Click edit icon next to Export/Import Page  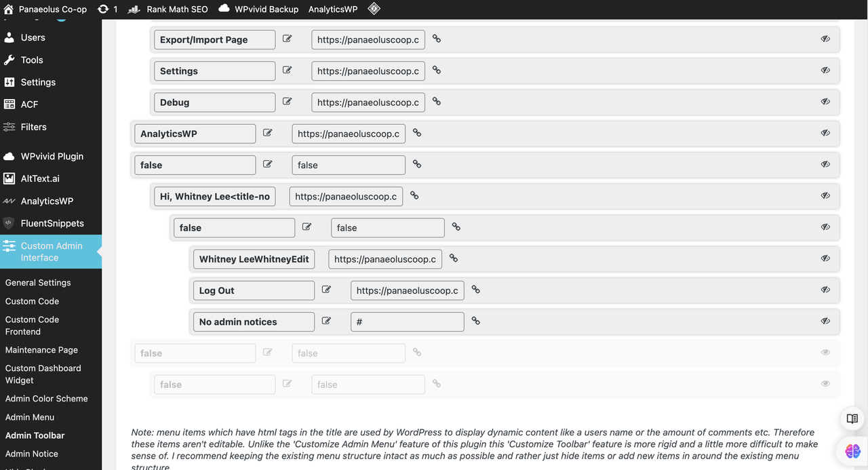pyautogui.click(x=287, y=39)
